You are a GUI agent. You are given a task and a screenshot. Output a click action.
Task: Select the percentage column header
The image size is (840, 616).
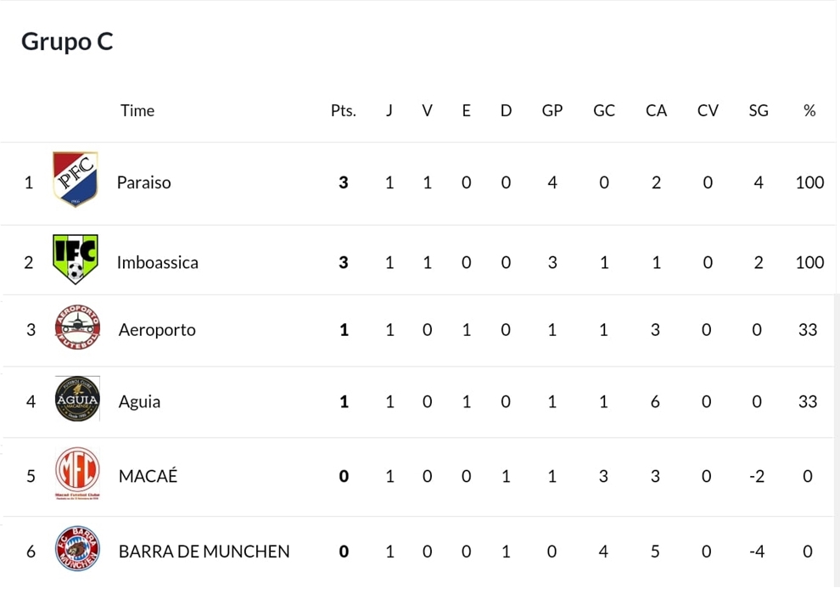point(809,110)
